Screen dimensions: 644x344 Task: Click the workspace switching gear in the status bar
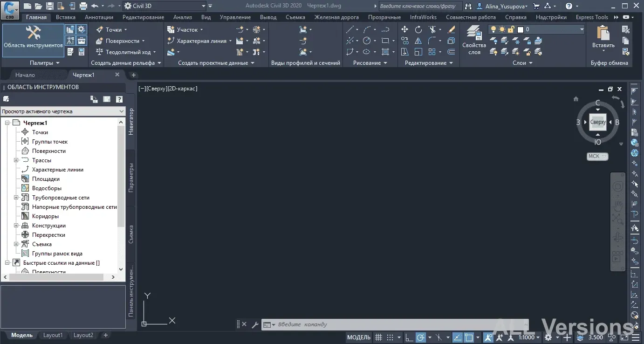click(x=548, y=337)
